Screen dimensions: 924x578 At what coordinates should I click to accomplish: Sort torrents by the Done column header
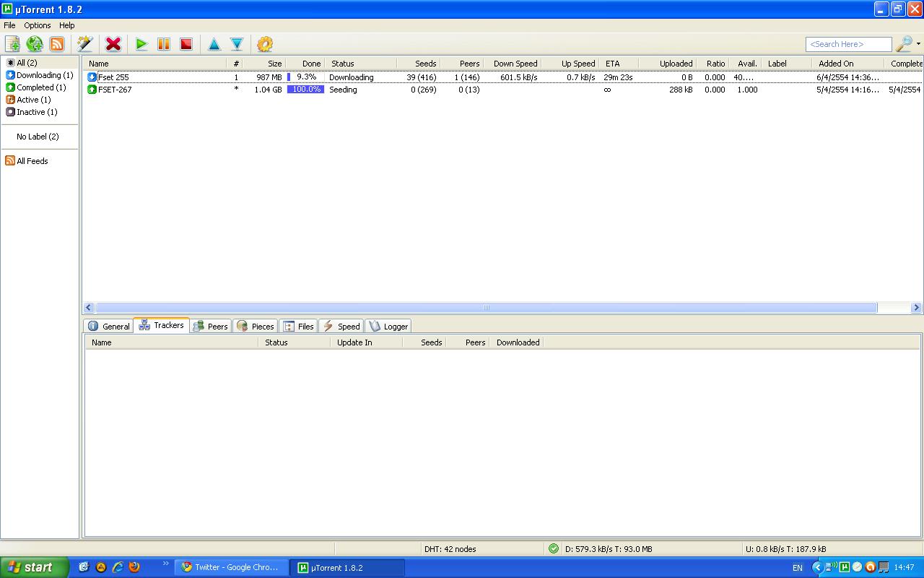tap(305, 64)
